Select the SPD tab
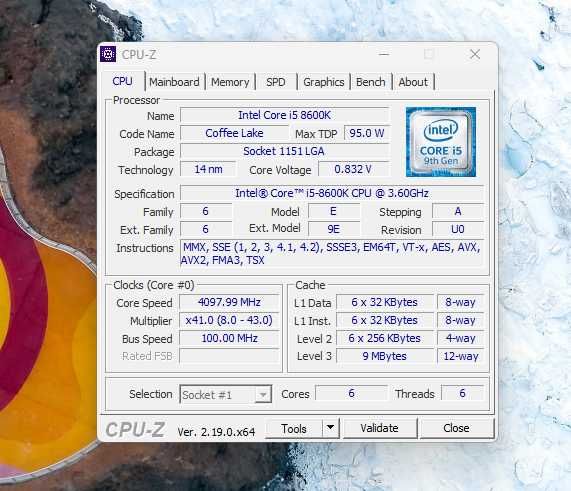 tap(276, 82)
